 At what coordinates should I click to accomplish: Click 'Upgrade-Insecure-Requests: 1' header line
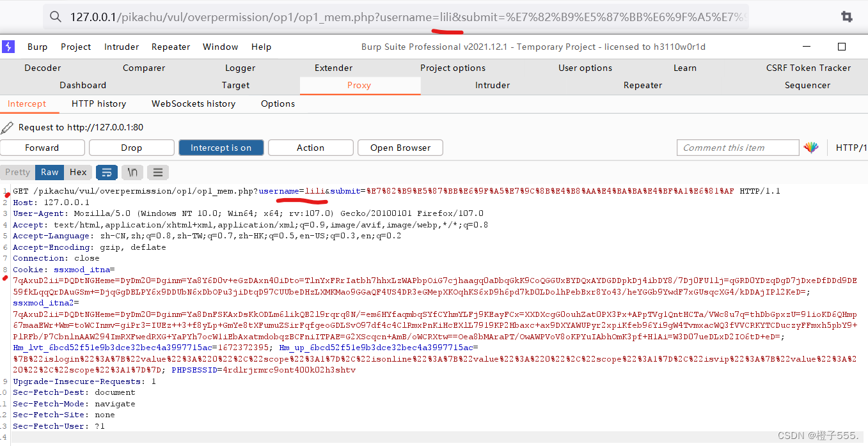(84, 381)
